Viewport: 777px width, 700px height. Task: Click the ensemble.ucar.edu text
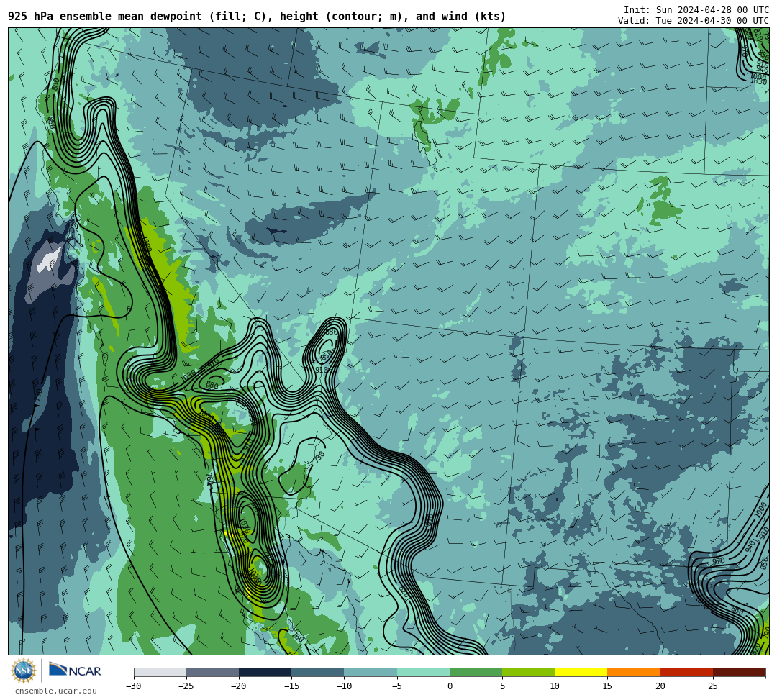(x=56, y=691)
